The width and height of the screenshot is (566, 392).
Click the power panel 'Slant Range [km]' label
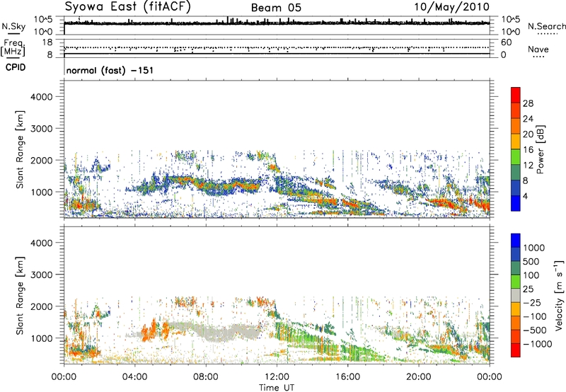click(20, 149)
